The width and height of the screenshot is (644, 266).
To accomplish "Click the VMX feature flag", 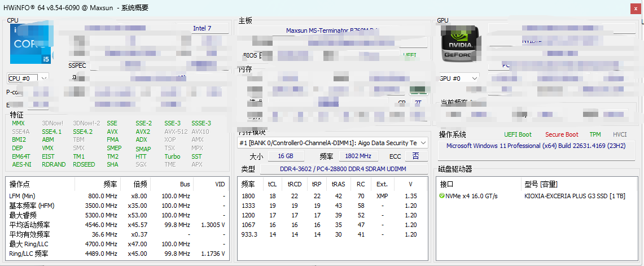I will coord(47,148).
